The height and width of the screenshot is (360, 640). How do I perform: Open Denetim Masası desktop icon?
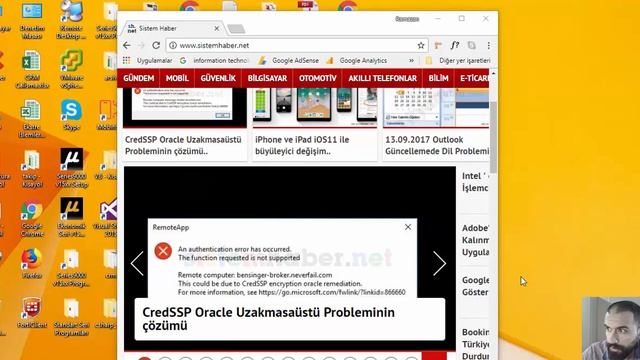coord(32,20)
